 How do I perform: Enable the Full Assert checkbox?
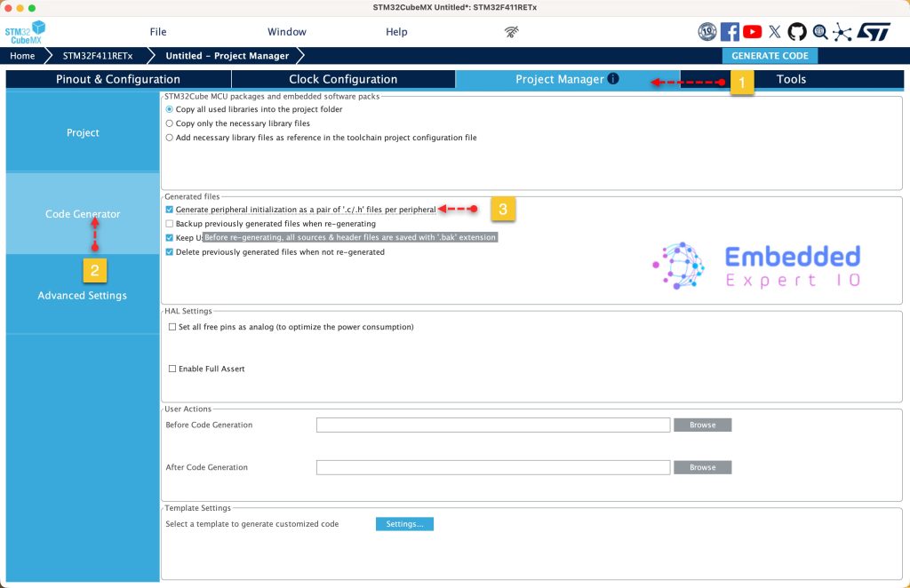coord(172,369)
